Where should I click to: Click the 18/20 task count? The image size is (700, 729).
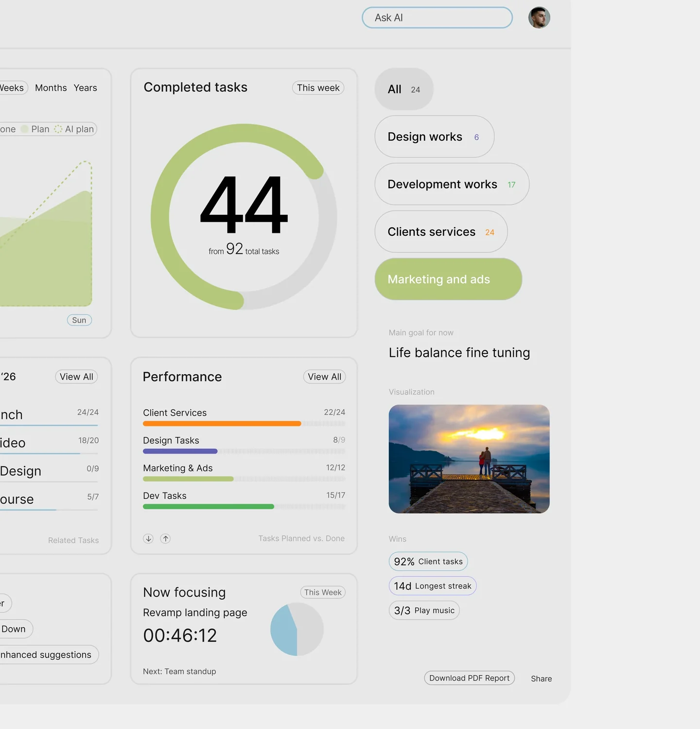click(88, 440)
